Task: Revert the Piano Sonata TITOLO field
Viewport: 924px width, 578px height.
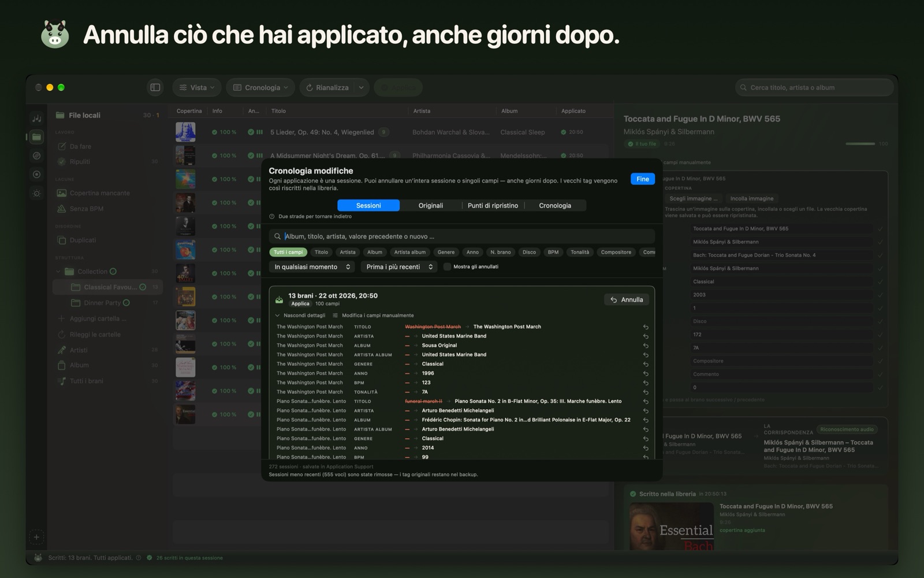Action: click(646, 401)
